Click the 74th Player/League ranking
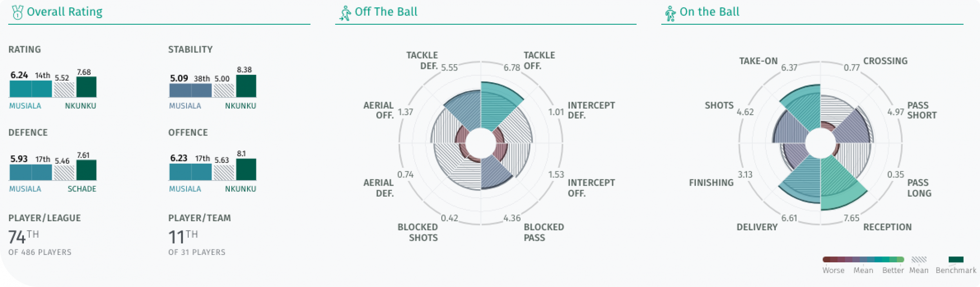The image size is (980, 287). pos(24,236)
